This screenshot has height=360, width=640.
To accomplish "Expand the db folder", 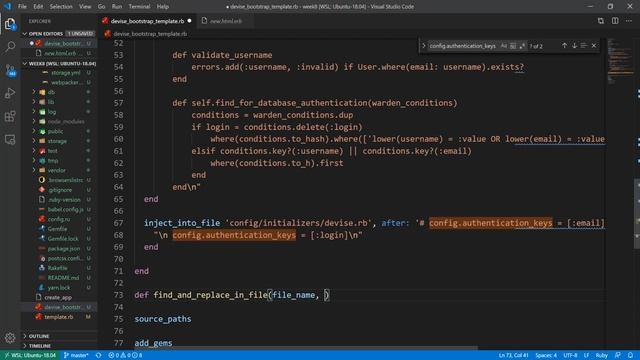I will coord(59,92).
